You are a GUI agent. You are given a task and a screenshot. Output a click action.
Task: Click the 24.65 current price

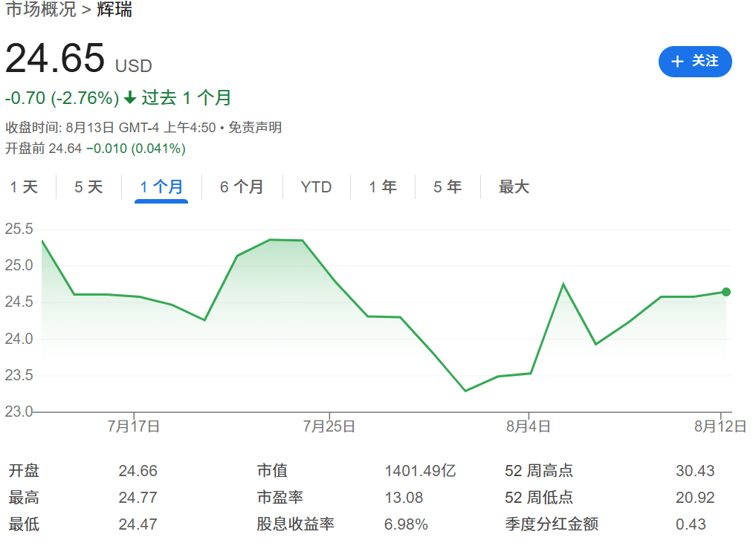(x=55, y=58)
